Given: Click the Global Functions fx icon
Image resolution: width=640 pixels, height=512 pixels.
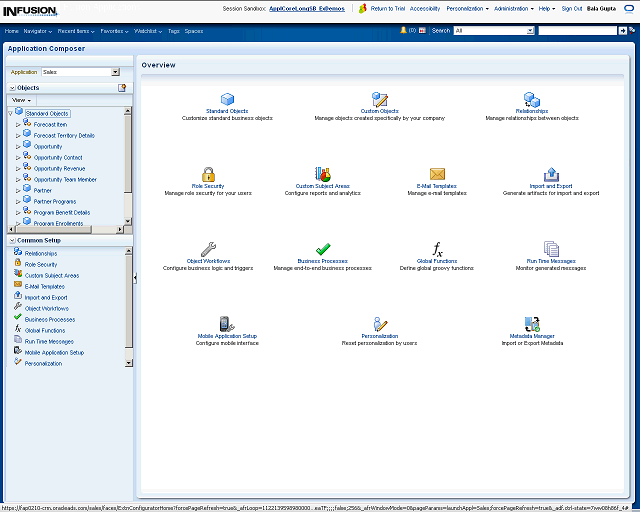Looking at the screenshot, I should [x=437, y=249].
